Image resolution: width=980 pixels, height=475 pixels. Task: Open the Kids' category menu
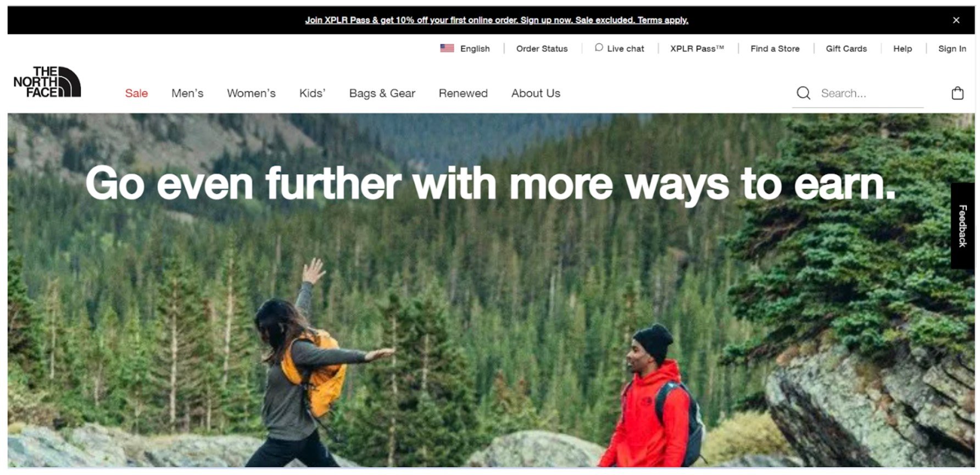(x=312, y=93)
